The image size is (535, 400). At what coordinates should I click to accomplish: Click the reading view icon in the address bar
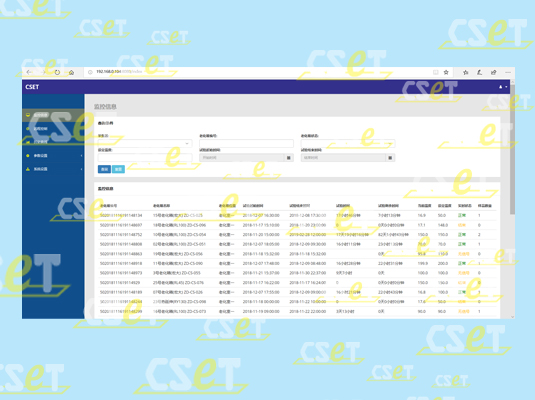tap(435, 72)
